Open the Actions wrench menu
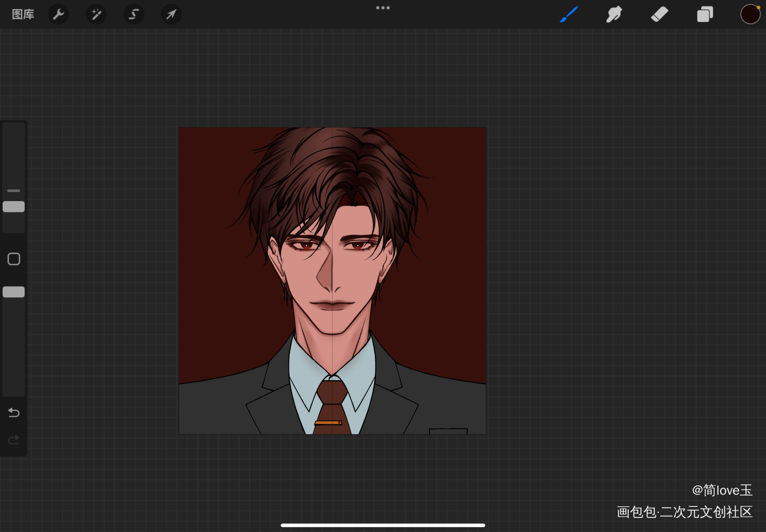This screenshot has width=766, height=532. [x=59, y=14]
